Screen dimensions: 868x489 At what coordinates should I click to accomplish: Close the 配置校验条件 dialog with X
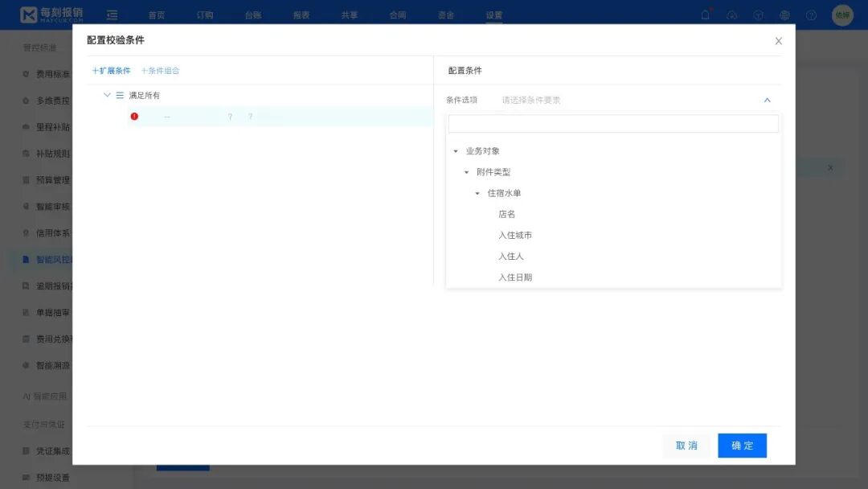click(778, 41)
